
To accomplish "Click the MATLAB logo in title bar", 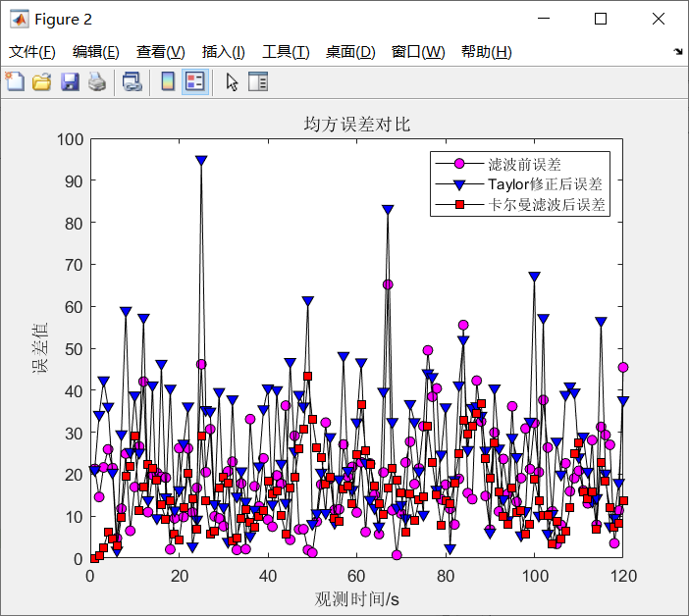I will (20, 19).
